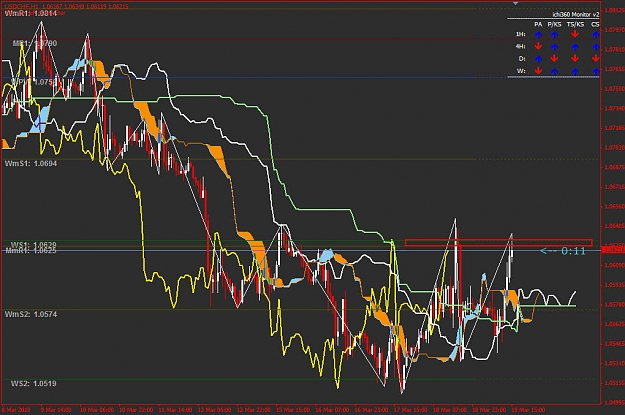Select the WmR1: 1.0814 pivot label
The height and width of the screenshot is (415, 625).
pos(31,13)
